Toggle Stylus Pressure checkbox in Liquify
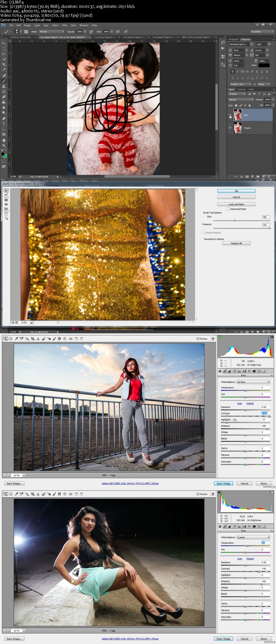The image size is (276, 644). click(203, 232)
